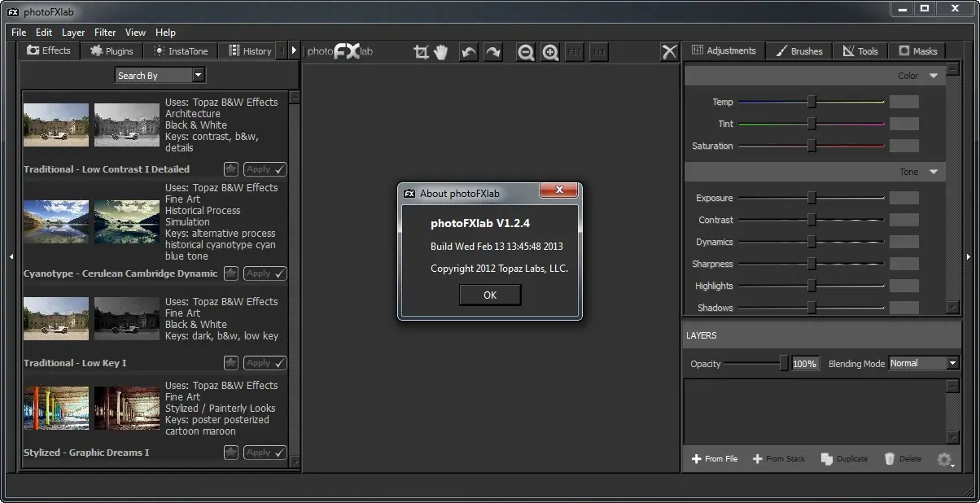Click the Opacity 100% value field

click(805, 364)
